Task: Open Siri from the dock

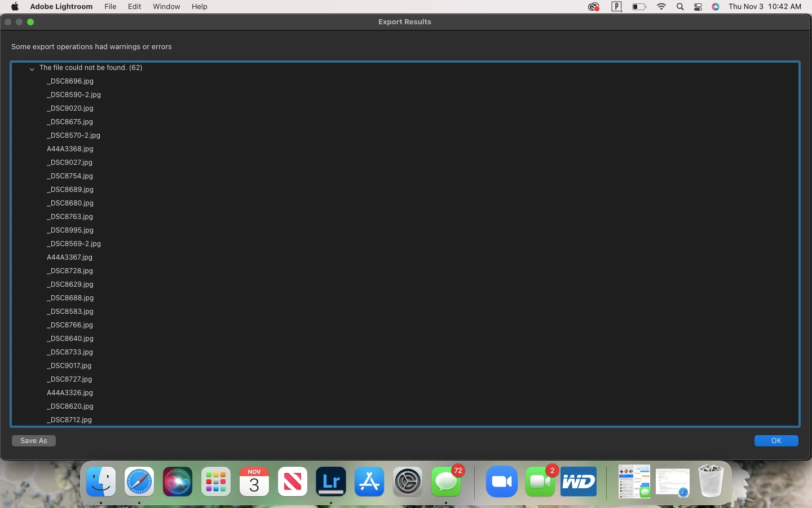Action: [178, 482]
